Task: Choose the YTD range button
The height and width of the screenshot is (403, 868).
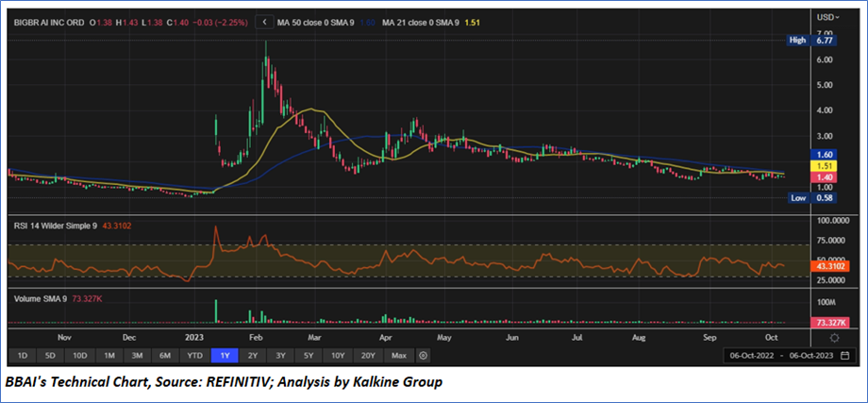Action: click(x=194, y=356)
